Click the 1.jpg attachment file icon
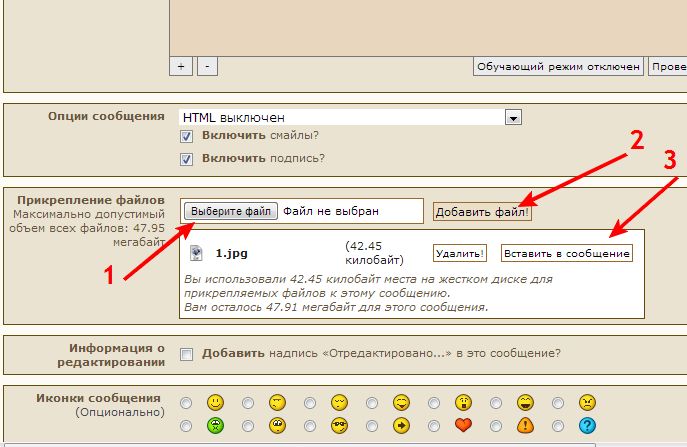 click(197, 253)
